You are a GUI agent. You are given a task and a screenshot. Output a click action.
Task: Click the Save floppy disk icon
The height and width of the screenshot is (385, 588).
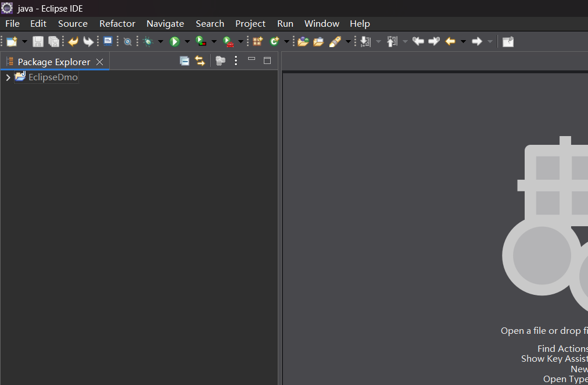pyautogui.click(x=38, y=41)
